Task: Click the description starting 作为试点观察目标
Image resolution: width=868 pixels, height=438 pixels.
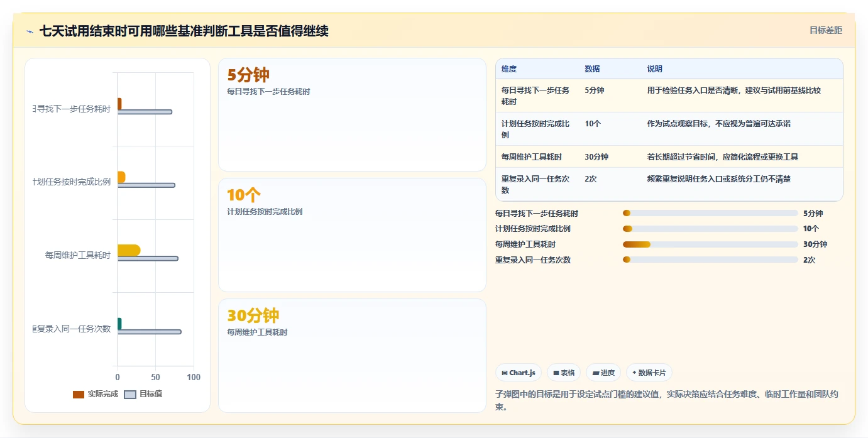Action: click(719, 124)
